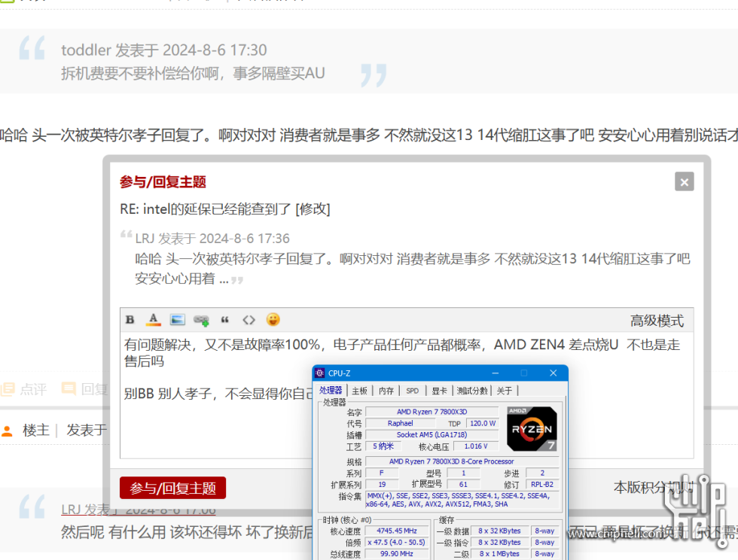
Task: Select the multiplier x 47.5 (4.0 - 50.5) value
Action: click(x=396, y=543)
